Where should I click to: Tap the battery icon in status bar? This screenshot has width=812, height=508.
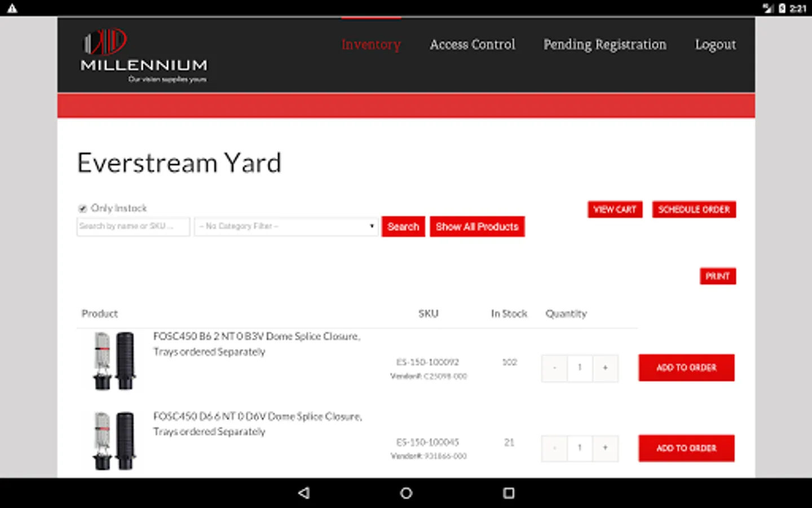(782, 8)
